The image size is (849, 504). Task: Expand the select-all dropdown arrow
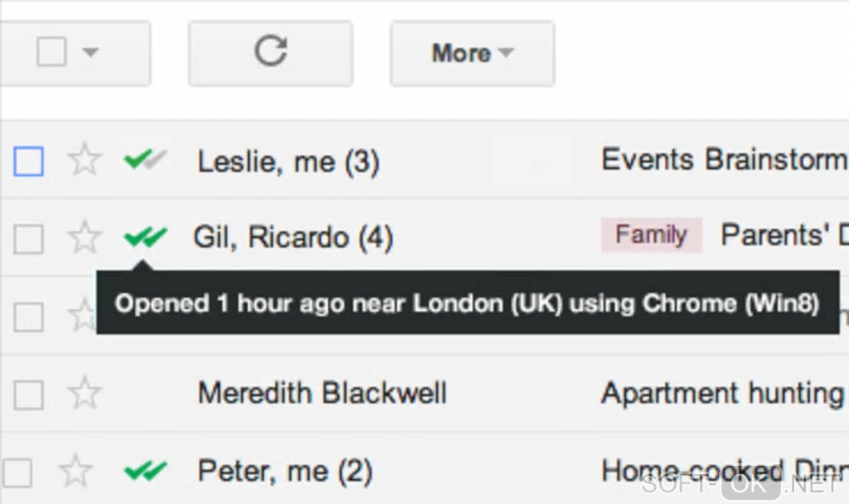point(91,53)
